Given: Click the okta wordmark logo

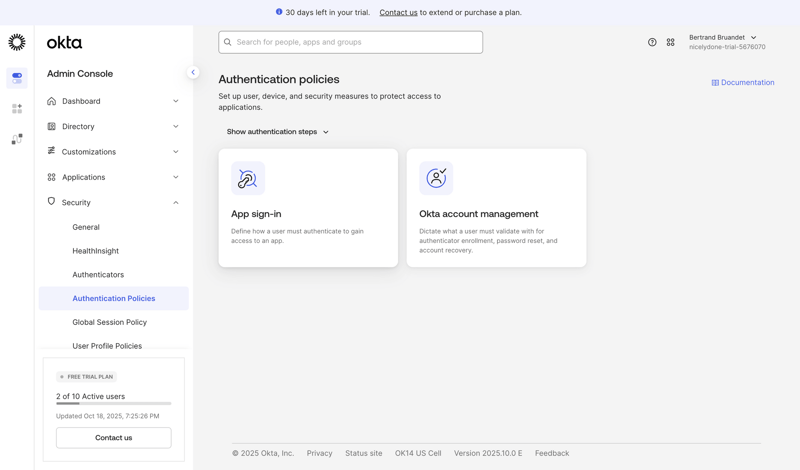Looking at the screenshot, I should point(64,42).
